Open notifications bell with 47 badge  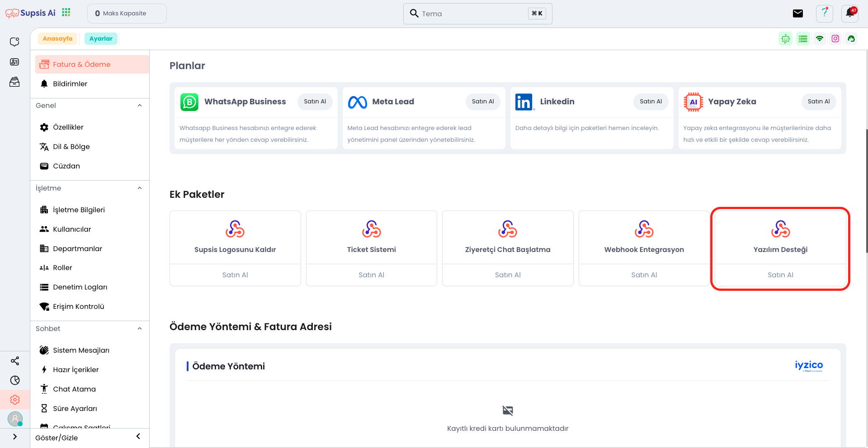pyautogui.click(x=850, y=14)
